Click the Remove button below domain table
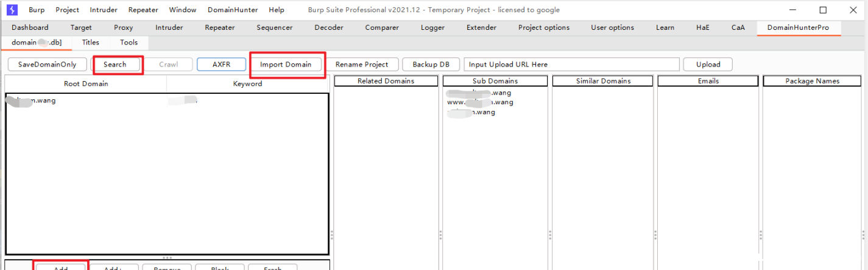Viewport: 868px width, 270px height. point(166,267)
